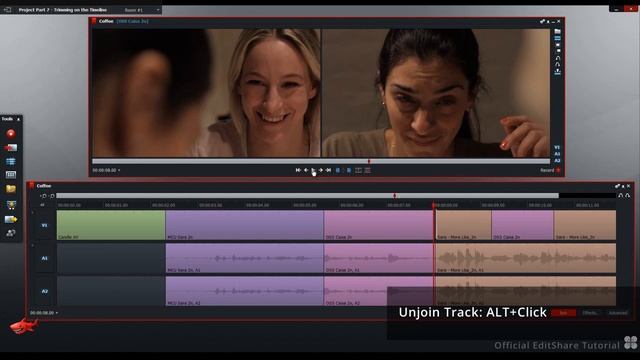
Task: Click the left source image in viewer
Action: click(206, 93)
